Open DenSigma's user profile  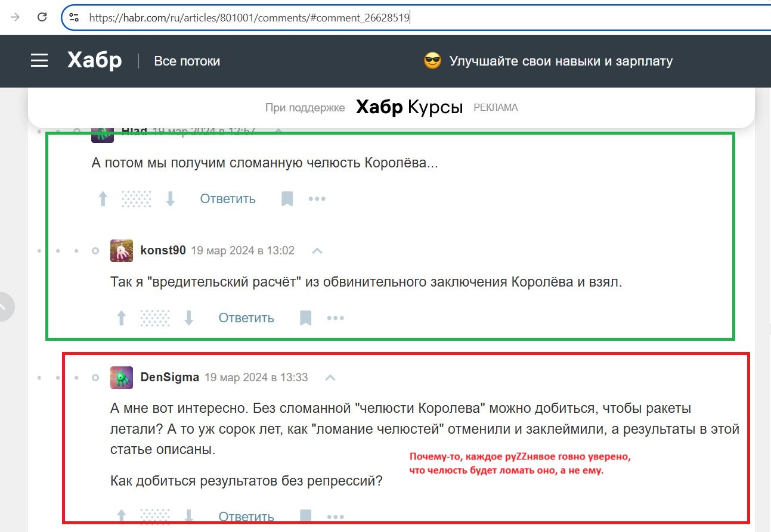pyautogui.click(x=170, y=377)
